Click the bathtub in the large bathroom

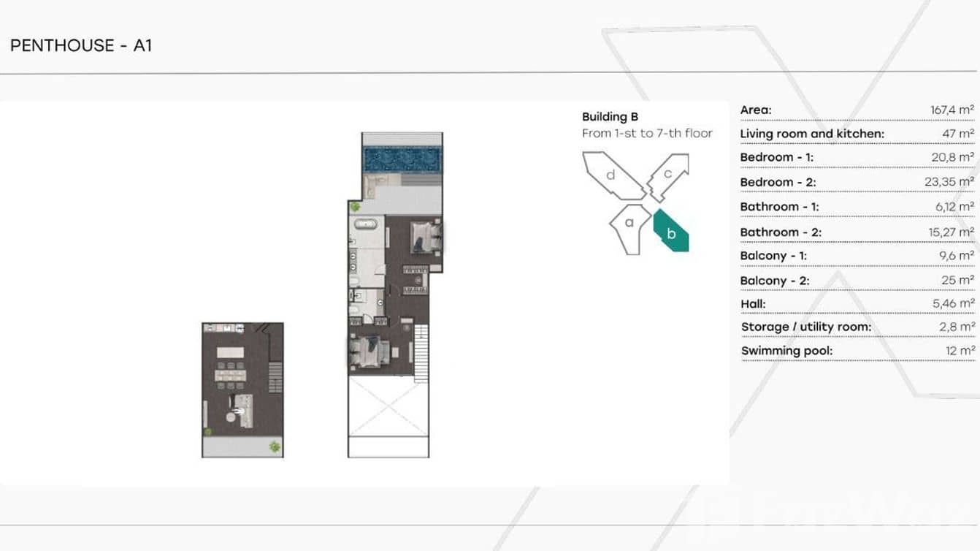pyautogui.click(x=364, y=226)
